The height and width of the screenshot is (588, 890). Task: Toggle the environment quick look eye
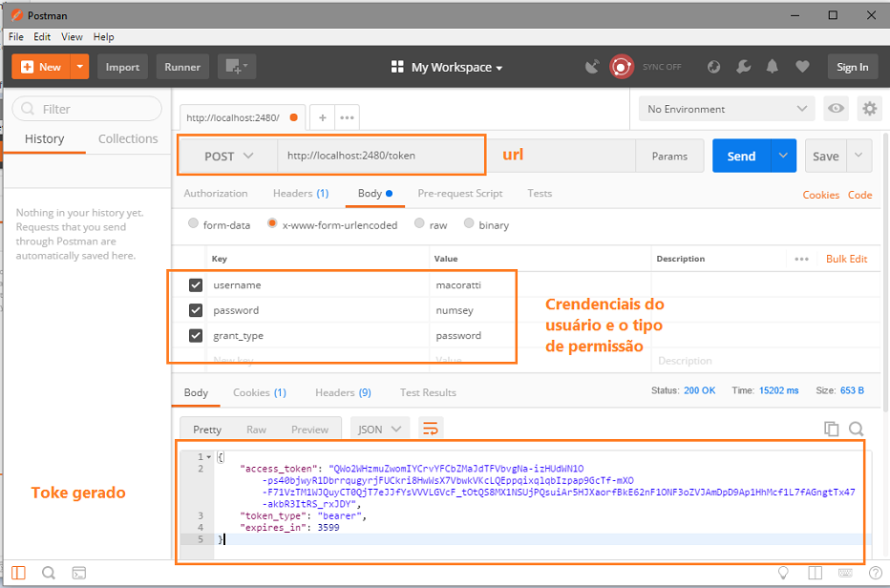pyautogui.click(x=837, y=109)
